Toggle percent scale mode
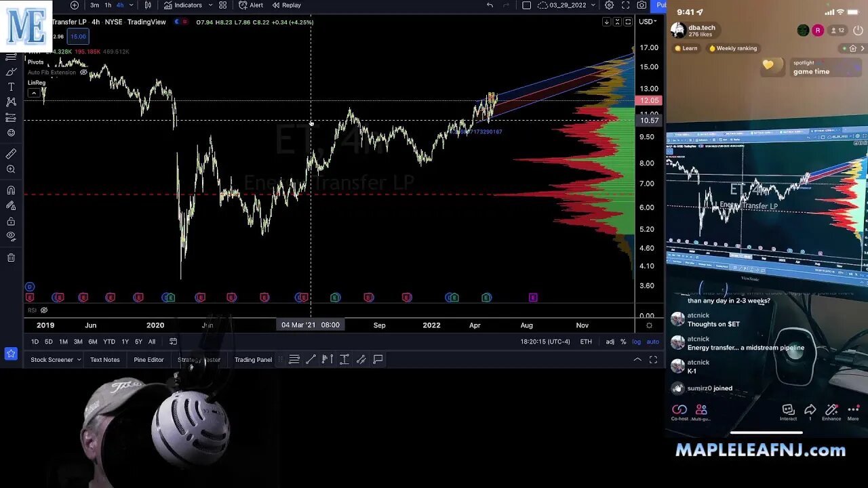868x488 pixels. point(623,342)
